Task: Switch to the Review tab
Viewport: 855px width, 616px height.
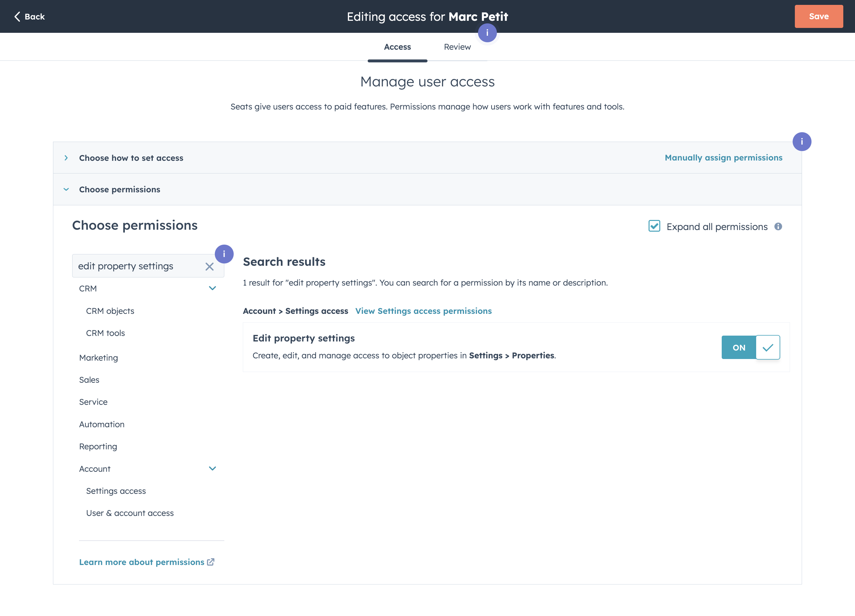Action: [457, 47]
